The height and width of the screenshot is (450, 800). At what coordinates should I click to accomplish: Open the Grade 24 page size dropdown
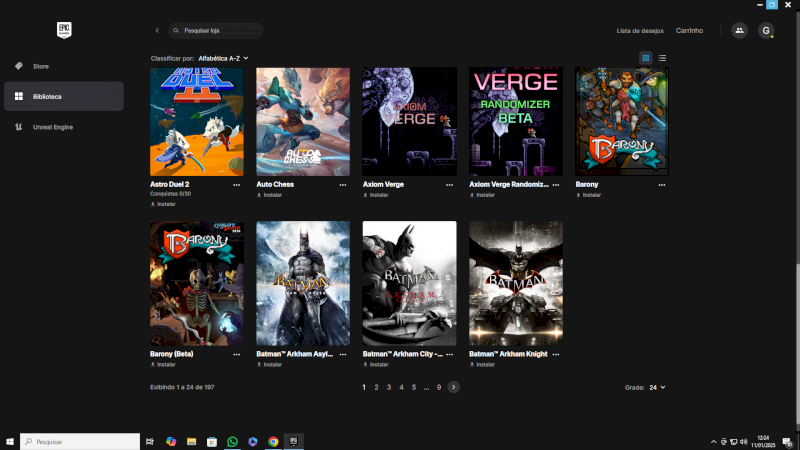click(x=657, y=387)
